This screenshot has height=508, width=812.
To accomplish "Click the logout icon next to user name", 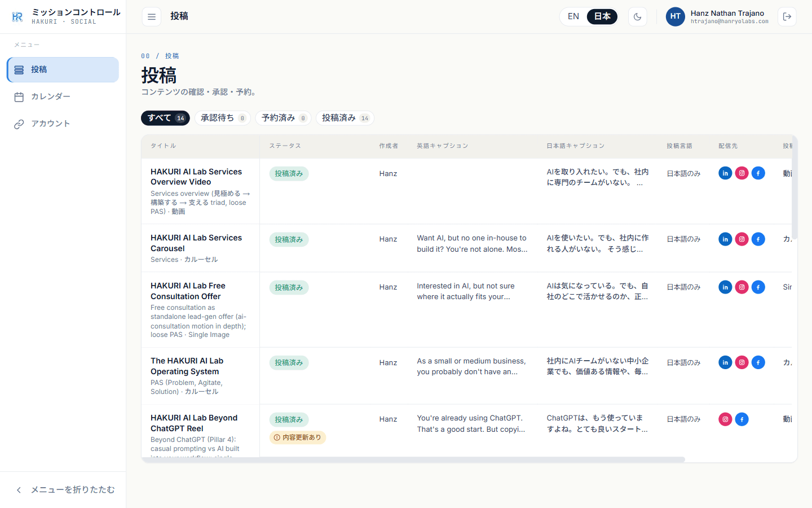I will (x=787, y=17).
